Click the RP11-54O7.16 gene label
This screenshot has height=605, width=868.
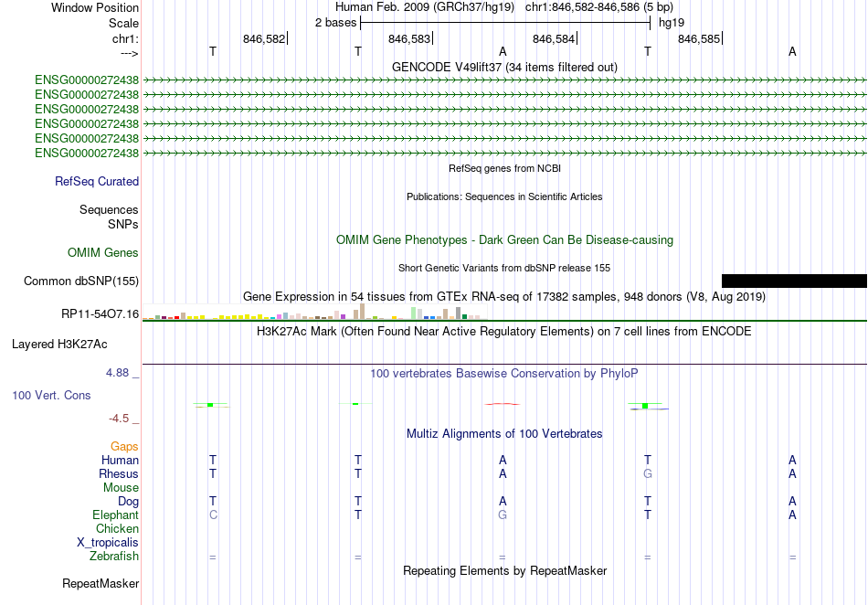click(100, 314)
